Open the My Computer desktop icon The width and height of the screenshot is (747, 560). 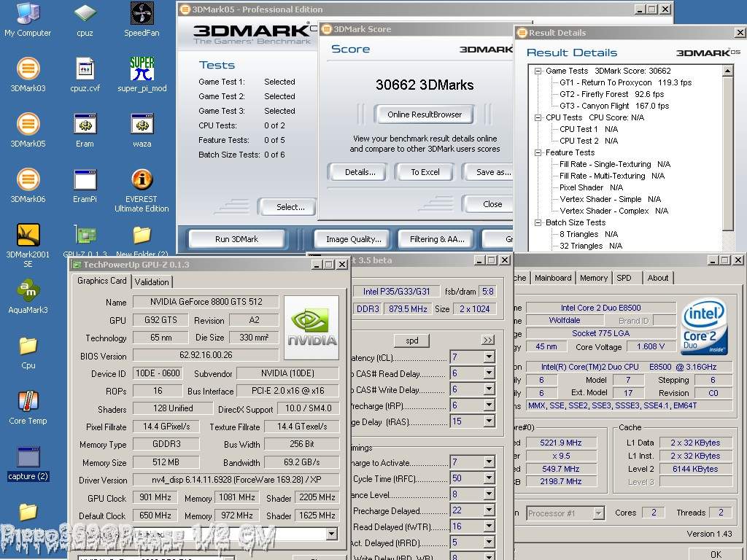pyautogui.click(x=28, y=19)
